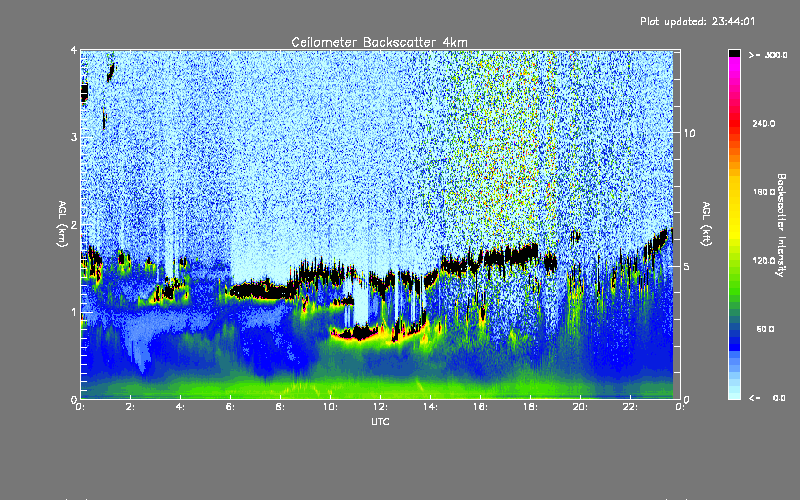This screenshot has height=500, width=800.
Task: Click the "AGL (km)" left axis label
Action: tap(62, 224)
